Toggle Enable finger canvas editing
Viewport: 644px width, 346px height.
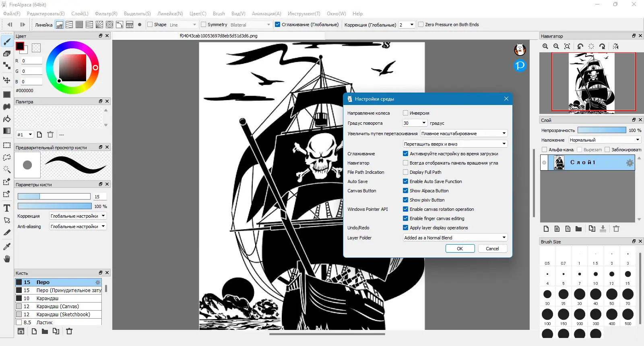(x=405, y=218)
